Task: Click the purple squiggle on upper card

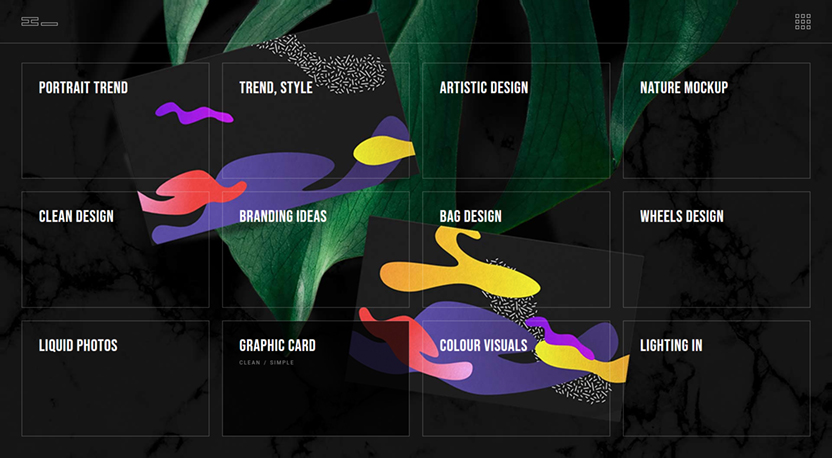Action: 194,113
